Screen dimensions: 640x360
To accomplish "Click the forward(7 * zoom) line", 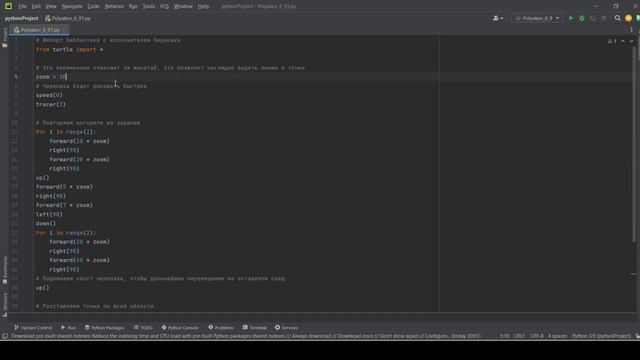I will [64, 205].
